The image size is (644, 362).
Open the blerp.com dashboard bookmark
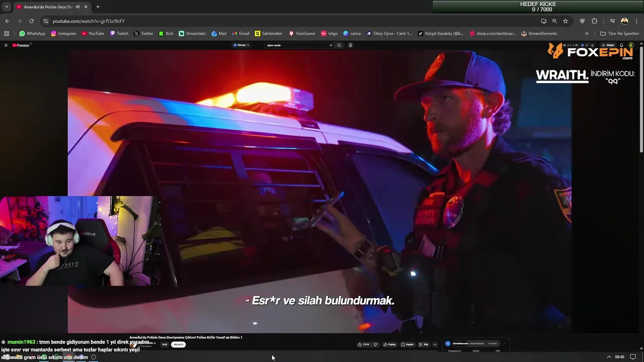point(493,34)
